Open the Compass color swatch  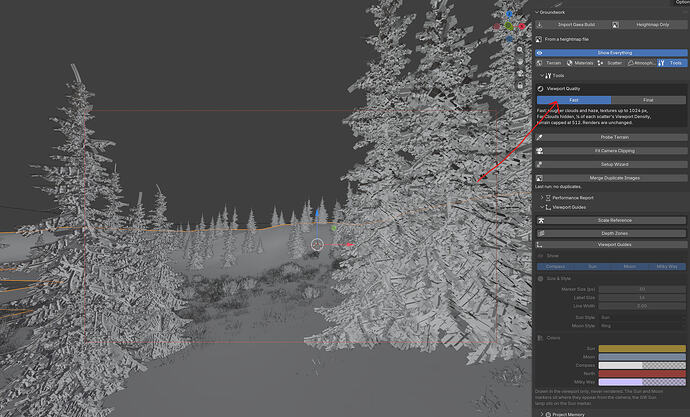coord(642,366)
